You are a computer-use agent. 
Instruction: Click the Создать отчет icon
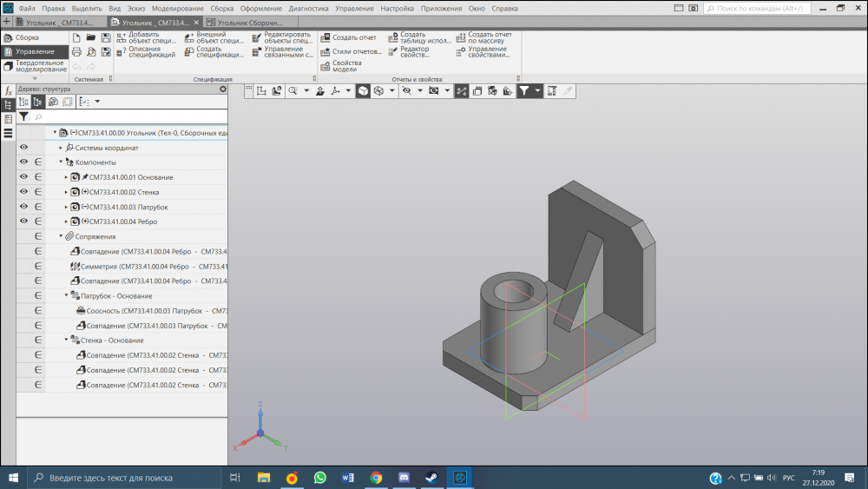click(x=325, y=38)
